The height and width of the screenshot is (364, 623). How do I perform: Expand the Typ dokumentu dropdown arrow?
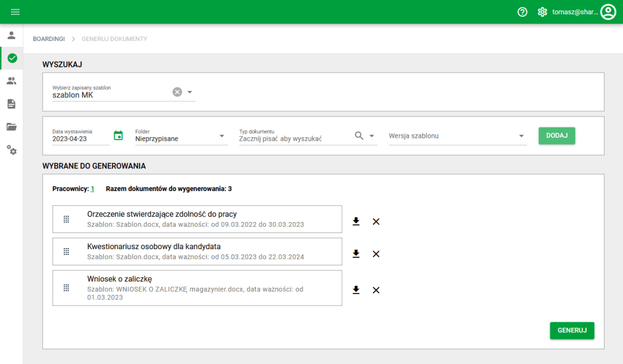[372, 136]
